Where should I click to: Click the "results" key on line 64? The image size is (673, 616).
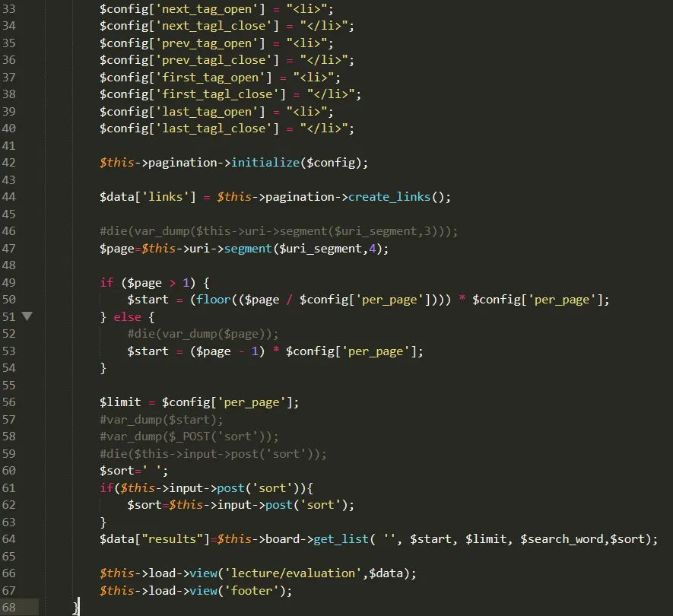(172, 539)
